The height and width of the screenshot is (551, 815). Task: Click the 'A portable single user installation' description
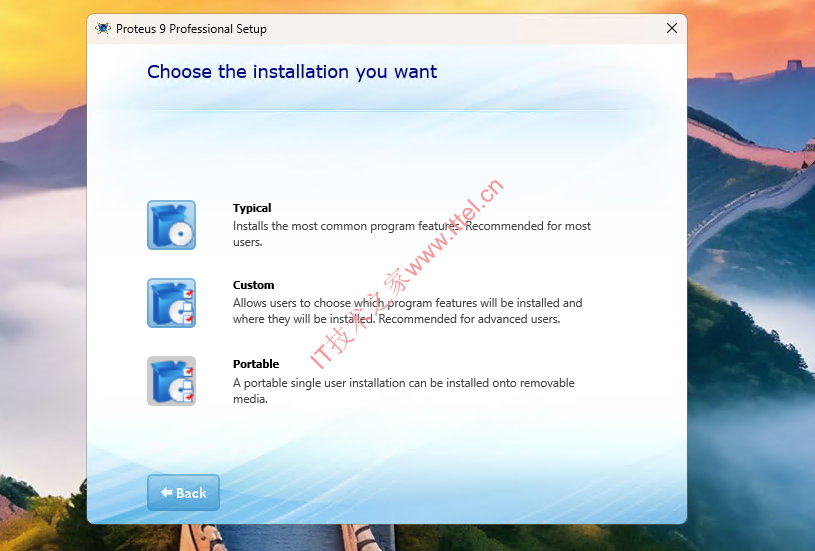[x=404, y=391]
